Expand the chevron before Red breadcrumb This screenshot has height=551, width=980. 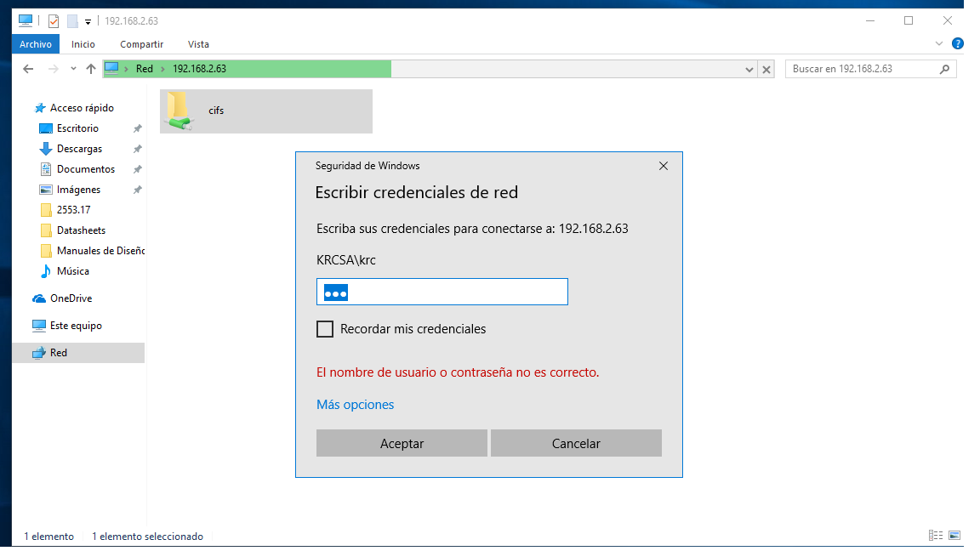[x=126, y=69]
